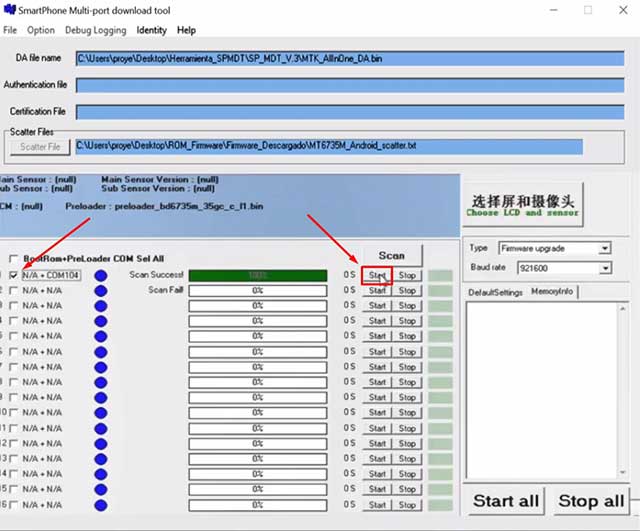Click the 'Sub Sensor Version : (null)' text

[x=158, y=189]
